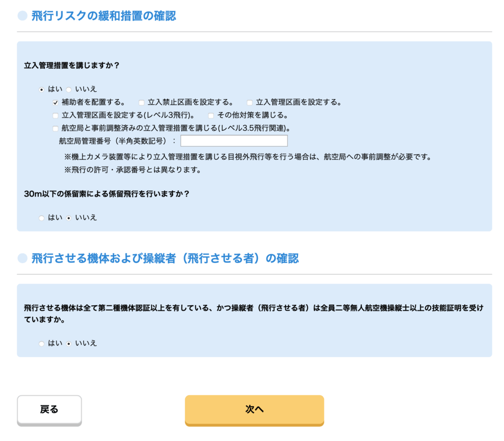Focus the 航空局管理番号 text field
This screenshot has height=441, width=504.
pyautogui.click(x=234, y=141)
